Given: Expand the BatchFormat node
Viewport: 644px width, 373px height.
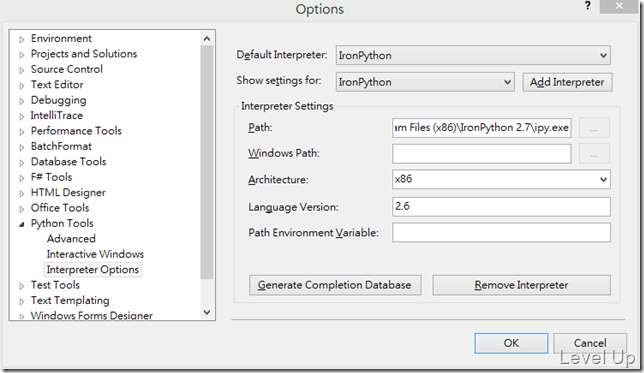Looking at the screenshot, I should point(22,147).
